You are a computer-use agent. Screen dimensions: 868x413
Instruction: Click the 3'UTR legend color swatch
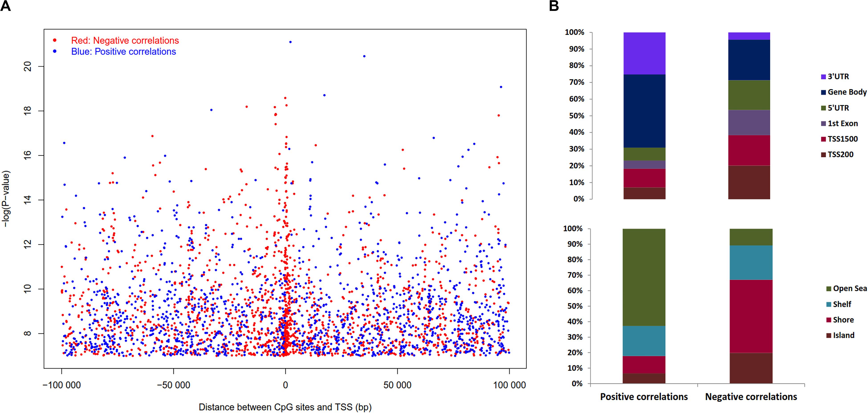[x=823, y=77]
